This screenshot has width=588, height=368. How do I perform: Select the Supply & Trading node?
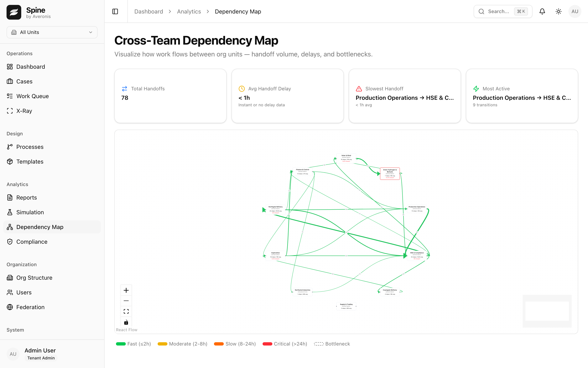346,306
